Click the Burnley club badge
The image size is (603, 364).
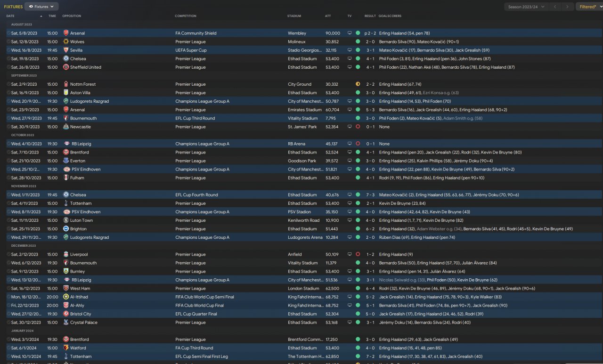point(65,272)
